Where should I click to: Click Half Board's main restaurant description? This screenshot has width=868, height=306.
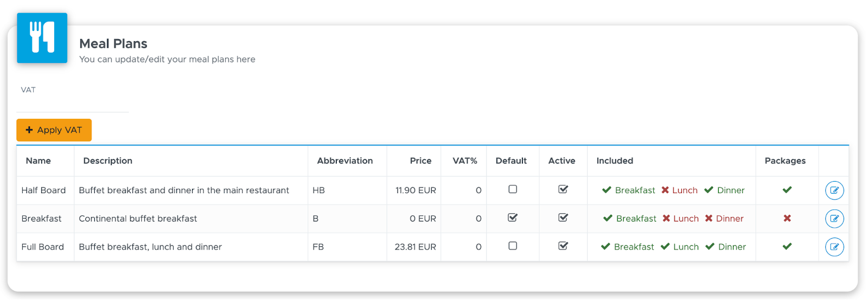point(184,190)
